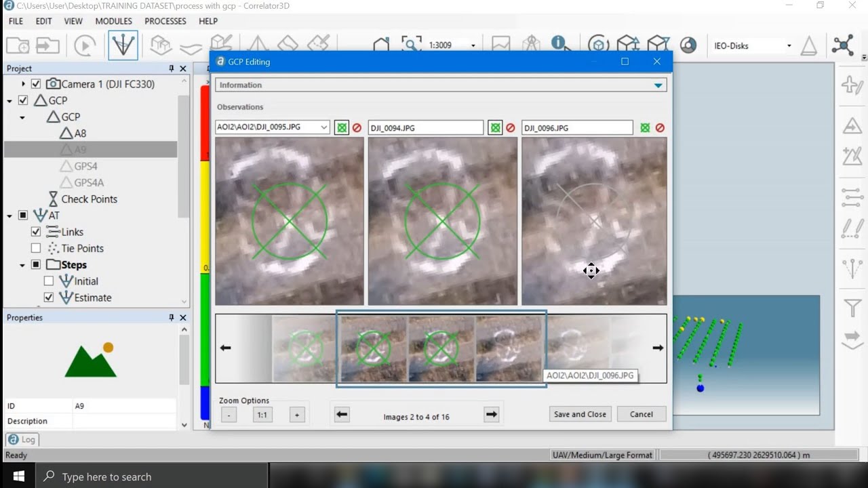This screenshot has width=868, height=488.
Task: Toggle the top-level GCP checkbox
Action: (x=23, y=100)
